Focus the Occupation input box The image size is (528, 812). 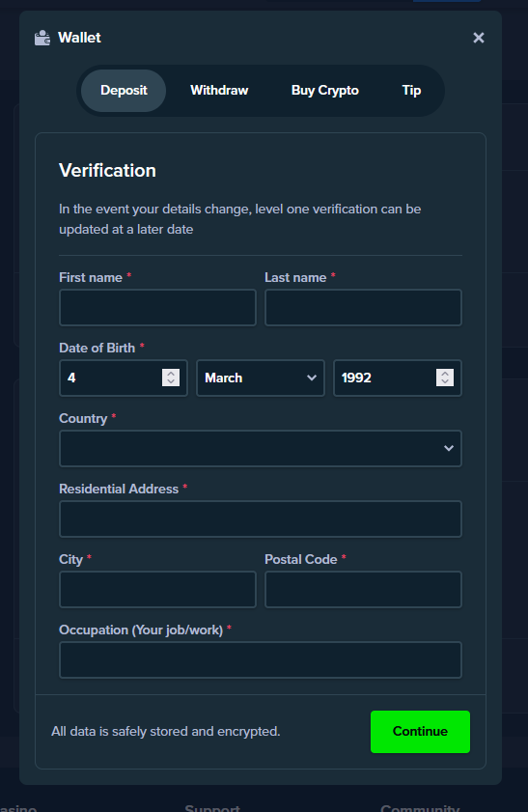coord(261,659)
